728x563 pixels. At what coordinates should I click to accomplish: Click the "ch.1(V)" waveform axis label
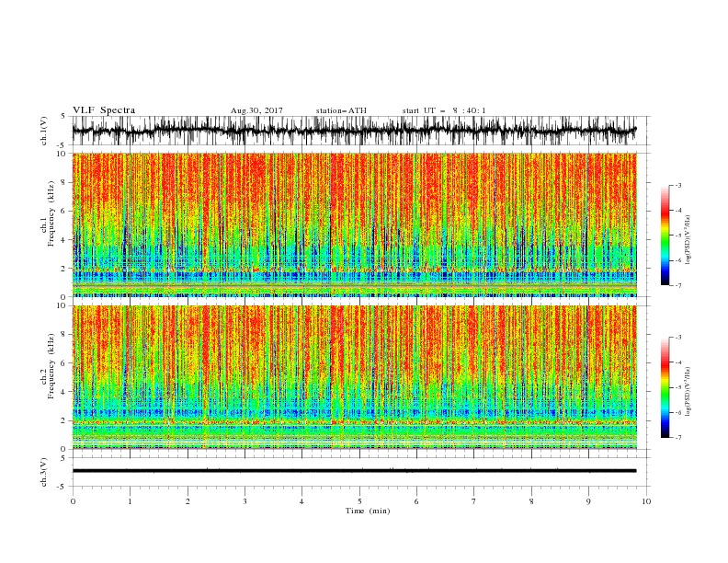point(44,131)
